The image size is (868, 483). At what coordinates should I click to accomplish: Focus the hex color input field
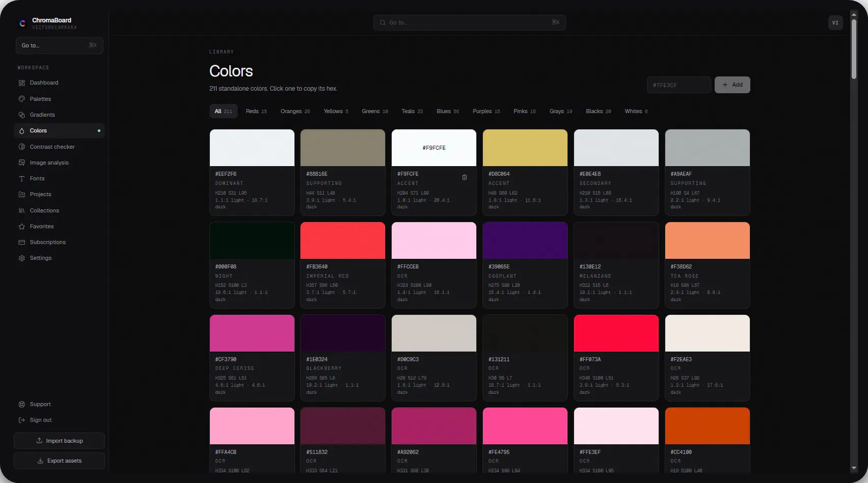tap(679, 85)
